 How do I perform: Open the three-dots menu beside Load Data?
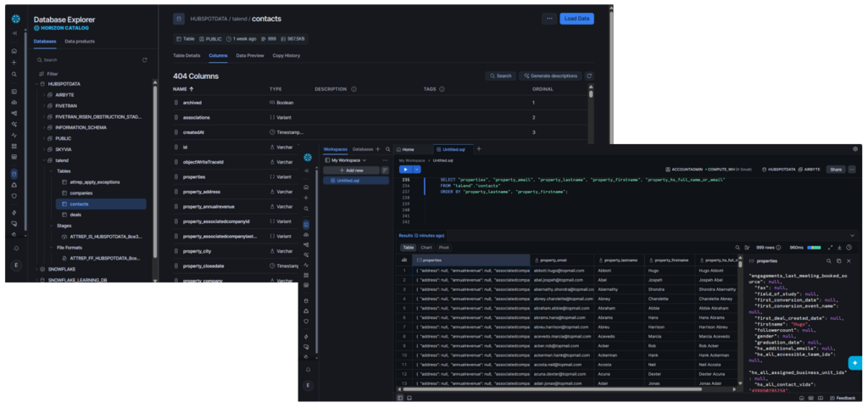549,19
